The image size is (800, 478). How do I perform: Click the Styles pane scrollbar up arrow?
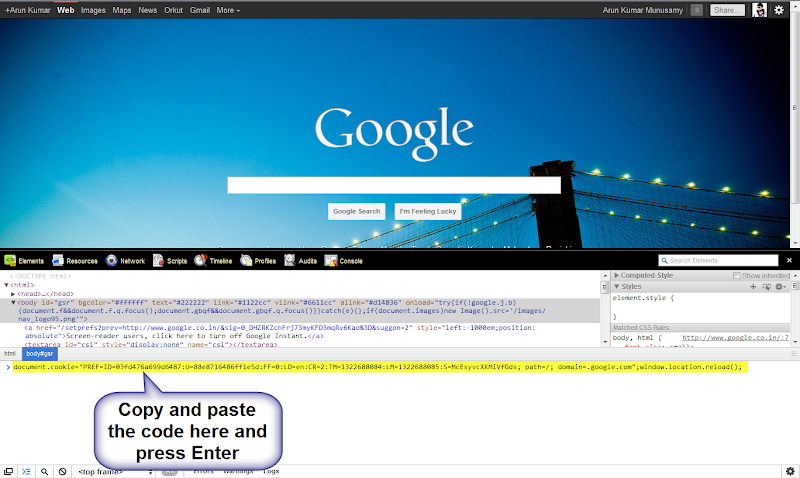pyautogui.click(x=795, y=276)
